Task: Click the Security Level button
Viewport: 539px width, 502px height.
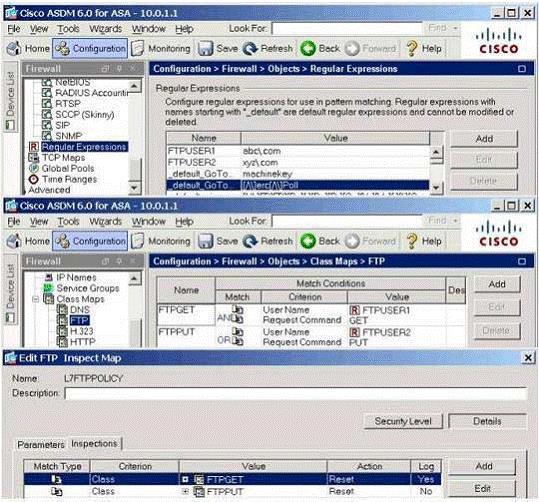Action: [403, 421]
